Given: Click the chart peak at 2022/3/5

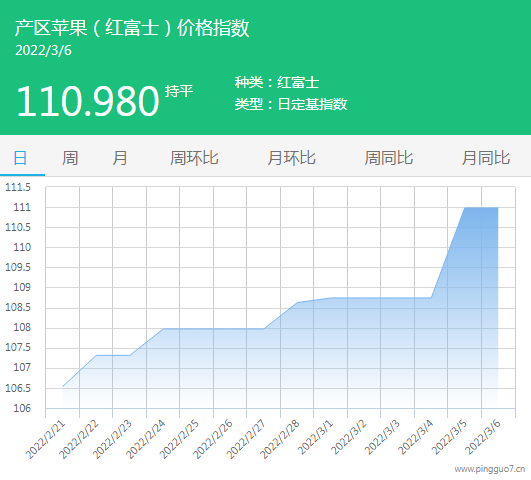Looking at the screenshot, I should pyautogui.click(x=465, y=208).
